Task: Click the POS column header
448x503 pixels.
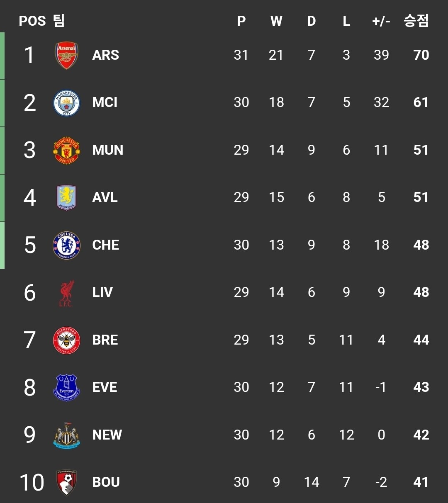Action: (x=32, y=21)
